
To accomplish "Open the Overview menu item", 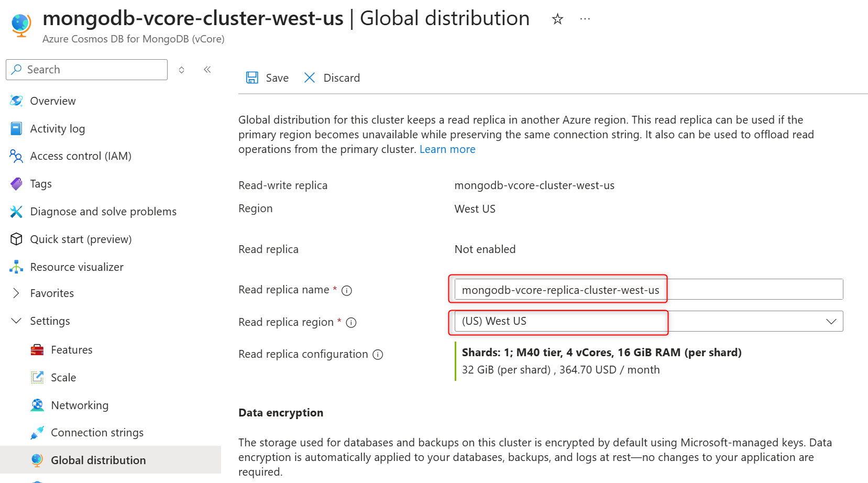I will (x=53, y=101).
